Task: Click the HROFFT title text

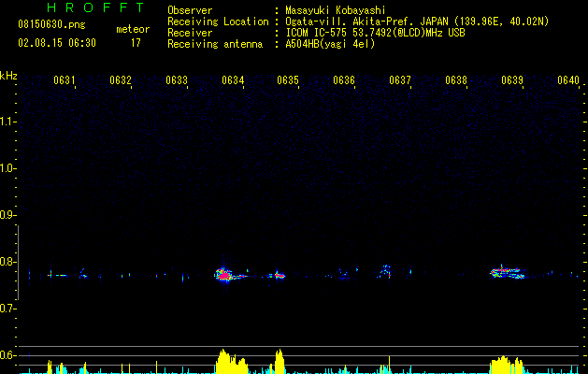Action: [x=95, y=7]
